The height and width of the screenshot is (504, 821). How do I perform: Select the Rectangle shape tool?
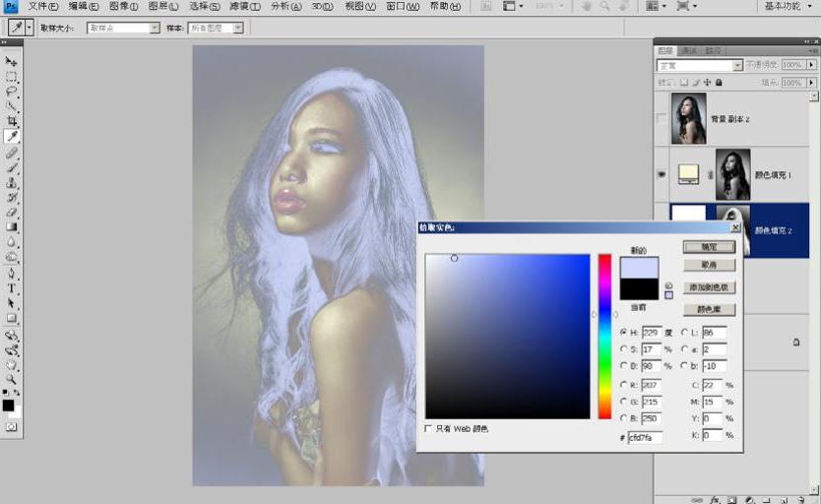[x=11, y=318]
